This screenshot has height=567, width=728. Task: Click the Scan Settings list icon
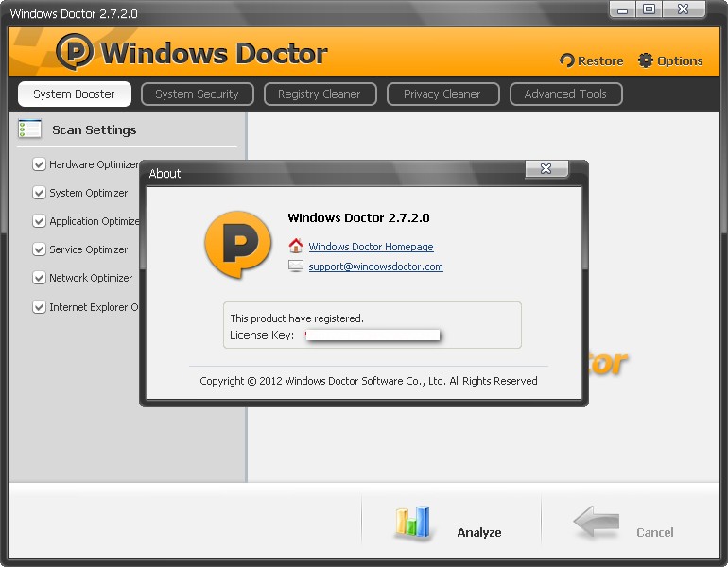(29, 129)
